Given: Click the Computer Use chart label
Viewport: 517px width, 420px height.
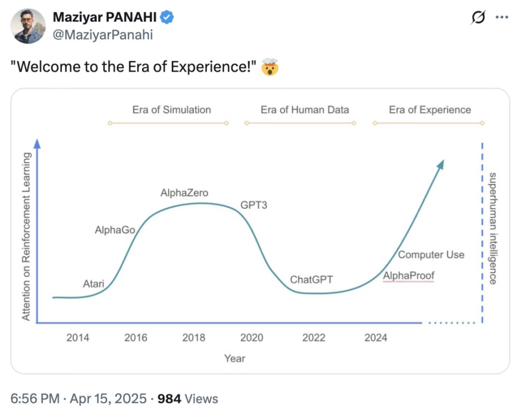Looking at the screenshot, I should point(431,255).
